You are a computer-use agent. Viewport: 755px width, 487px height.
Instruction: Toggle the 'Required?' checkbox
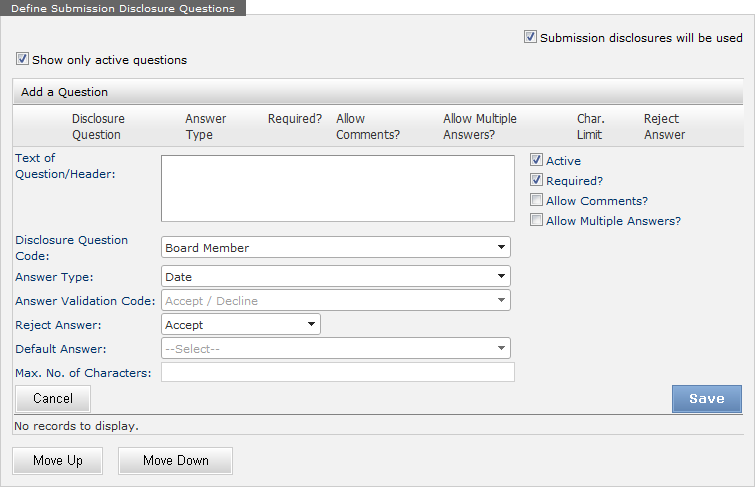[537, 181]
